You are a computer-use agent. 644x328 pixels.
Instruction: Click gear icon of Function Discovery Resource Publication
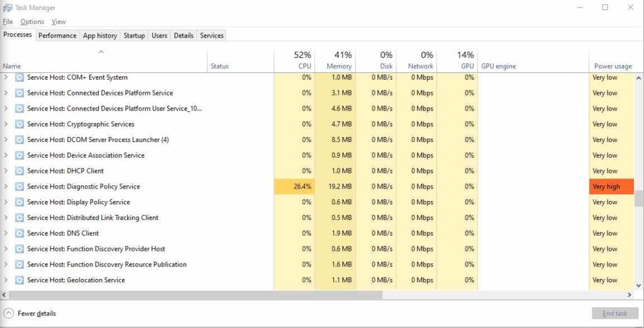coord(19,265)
